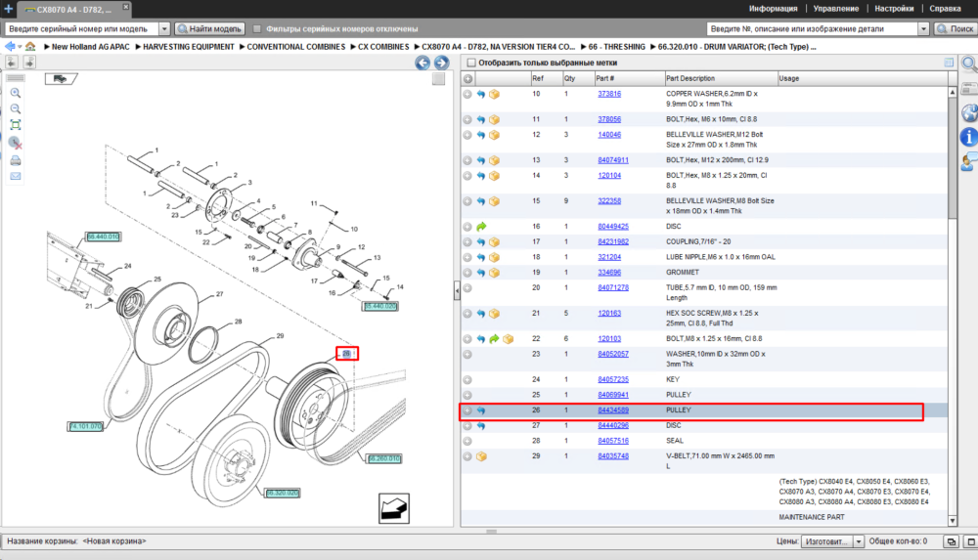Viewport: 978px width, 560px height.
Task: Click the Найти модель button
Action: coord(209,28)
